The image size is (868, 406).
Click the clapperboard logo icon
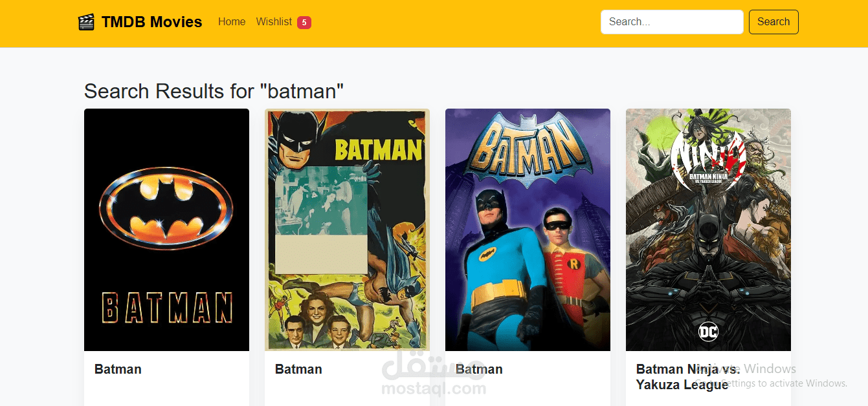point(86,22)
